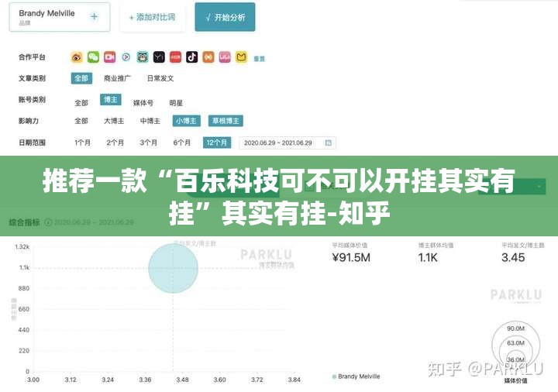Click the 重置 reset link

(x=259, y=59)
